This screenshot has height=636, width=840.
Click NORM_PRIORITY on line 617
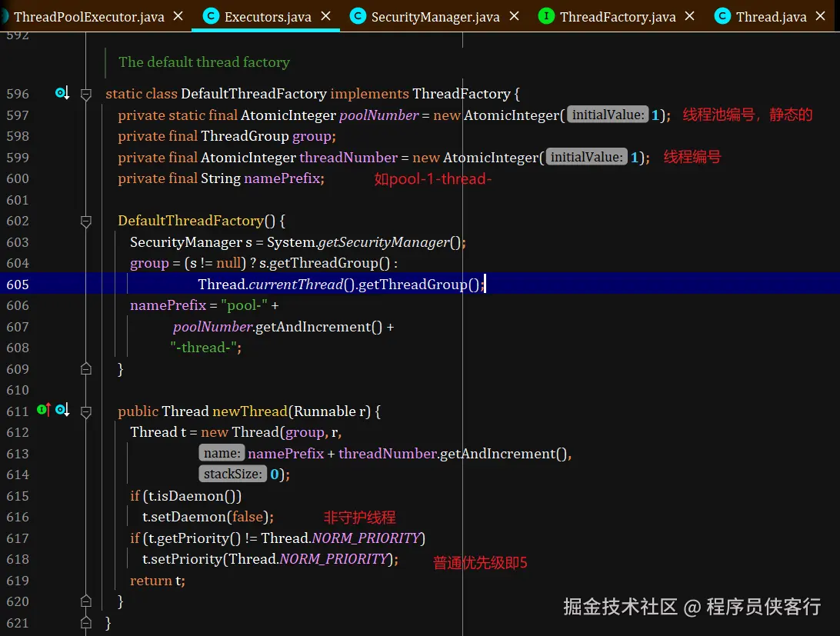(x=366, y=538)
